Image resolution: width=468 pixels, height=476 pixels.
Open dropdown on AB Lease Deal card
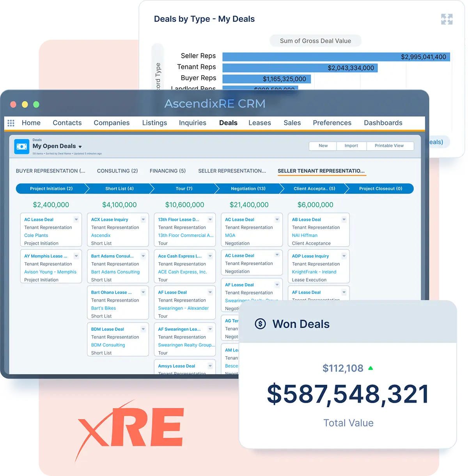[x=344, y=220]
